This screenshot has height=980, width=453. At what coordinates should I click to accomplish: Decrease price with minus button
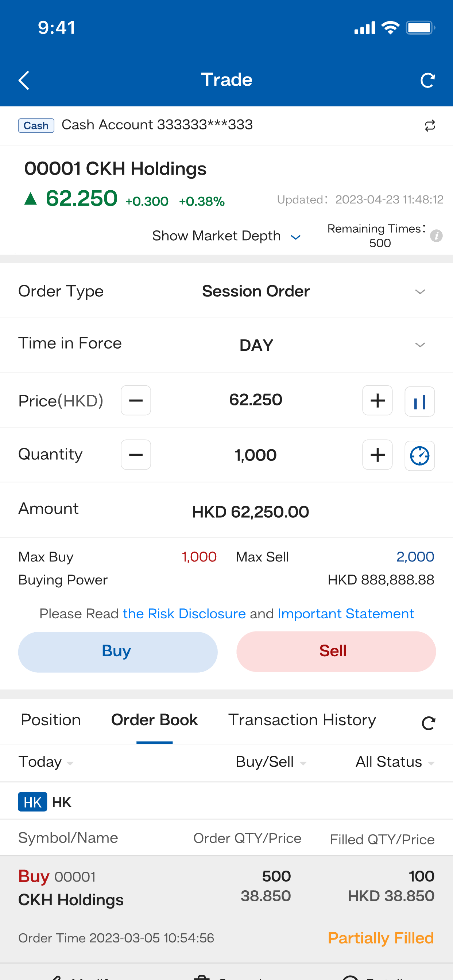(136, 400)
